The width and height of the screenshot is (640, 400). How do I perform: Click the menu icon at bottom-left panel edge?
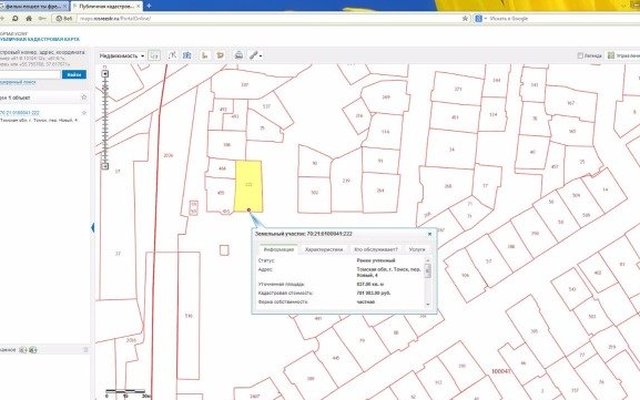click(86, 350)
